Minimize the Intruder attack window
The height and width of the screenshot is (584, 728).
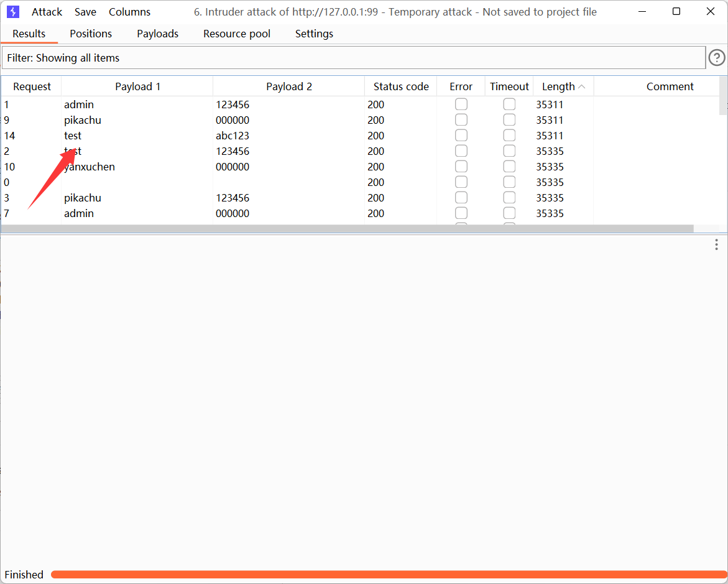tap(642, 12)
